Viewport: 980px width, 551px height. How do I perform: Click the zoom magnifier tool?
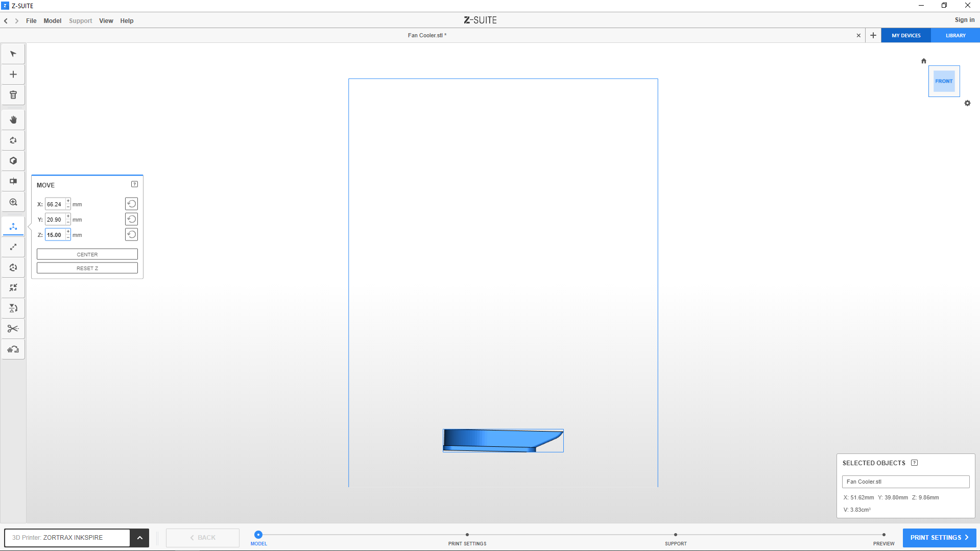[13, 202]
